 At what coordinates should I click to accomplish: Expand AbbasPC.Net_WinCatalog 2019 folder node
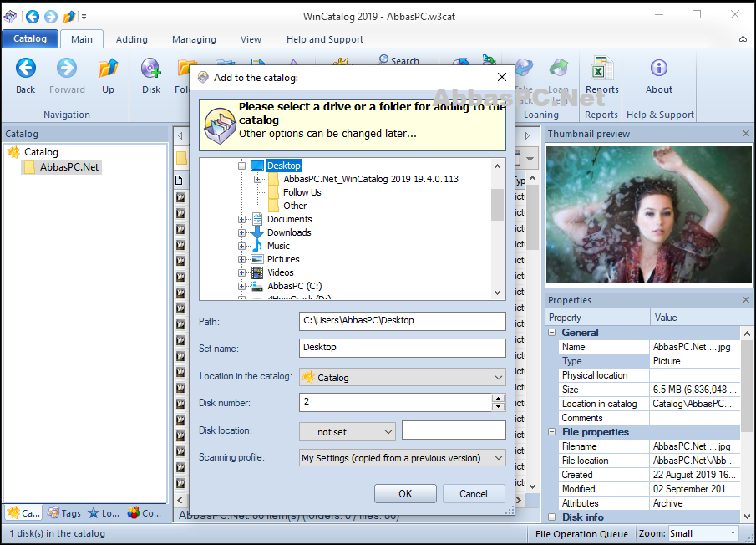[257, 179]
